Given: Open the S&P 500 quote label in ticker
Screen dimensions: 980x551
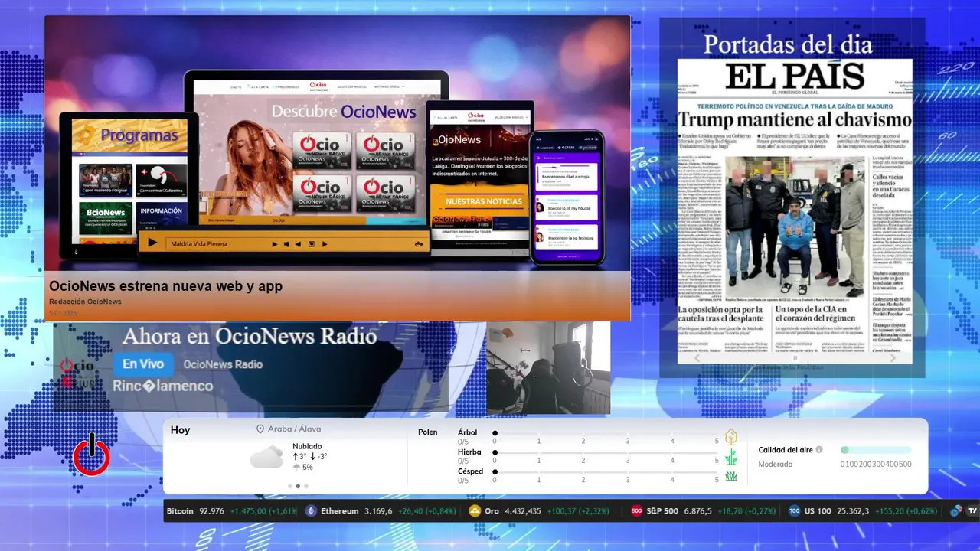Looking at the screenshot, I should tap(662, 511).
